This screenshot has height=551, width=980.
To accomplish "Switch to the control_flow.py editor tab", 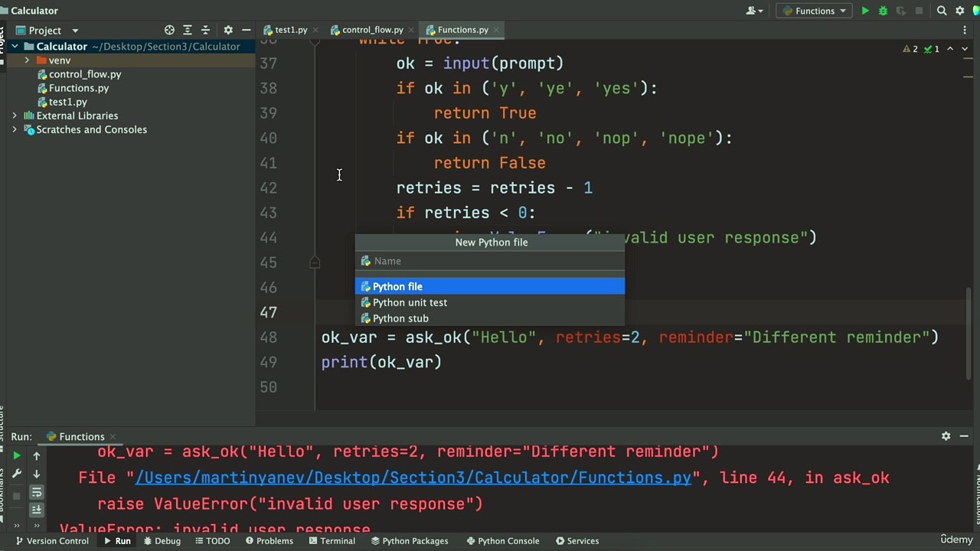I will (372, 30).
